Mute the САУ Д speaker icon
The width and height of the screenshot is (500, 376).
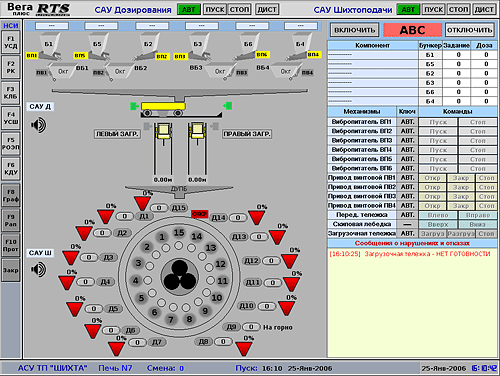[x=39, y=125]
